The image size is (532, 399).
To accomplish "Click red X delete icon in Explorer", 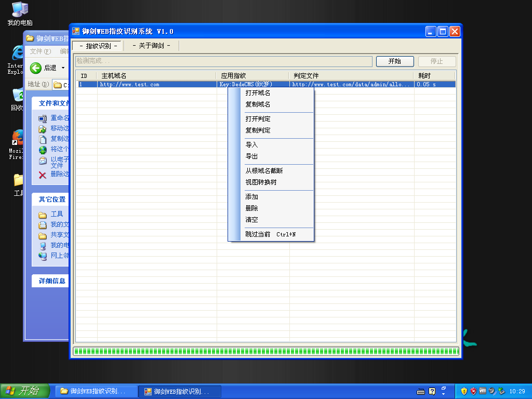I will pos(43,175).
